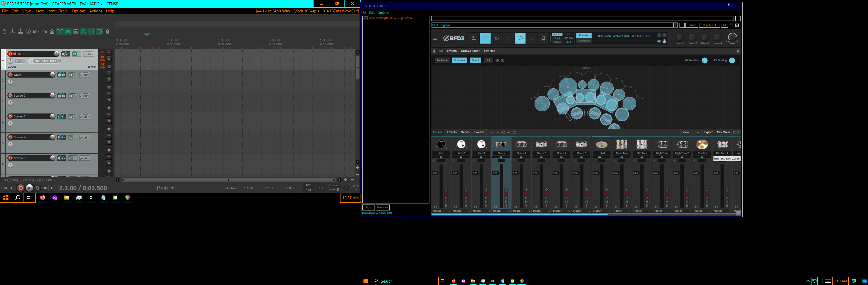Toggle FX bypass on BFD3 track
868x285 pixels.
tap(79, 54)
